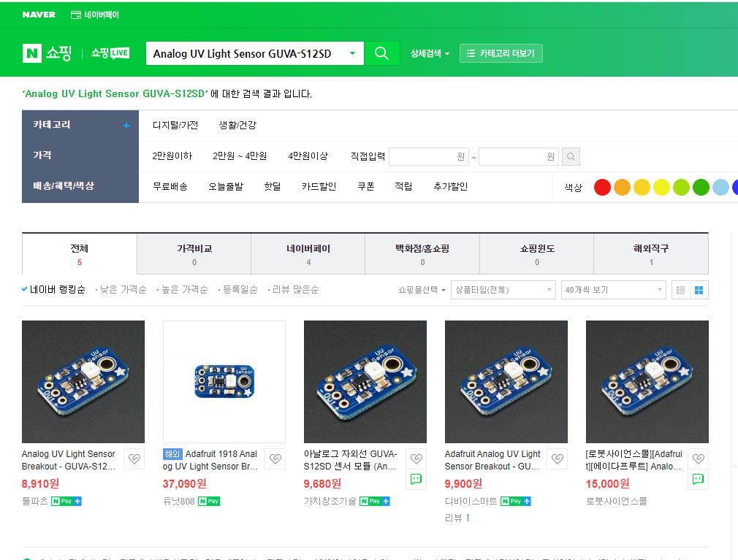Pick the orange color swatch
Viewport: 738px width, 560px height.
point(623,187)
